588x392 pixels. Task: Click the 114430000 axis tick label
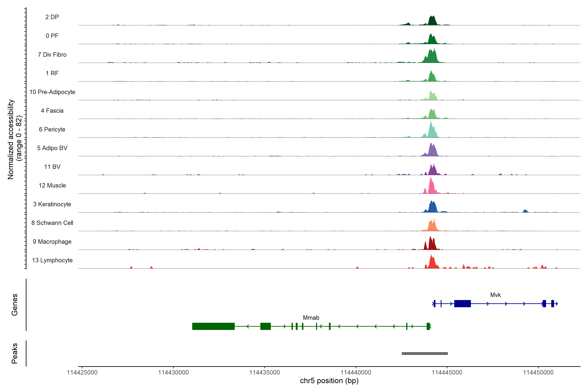point(173,373)
